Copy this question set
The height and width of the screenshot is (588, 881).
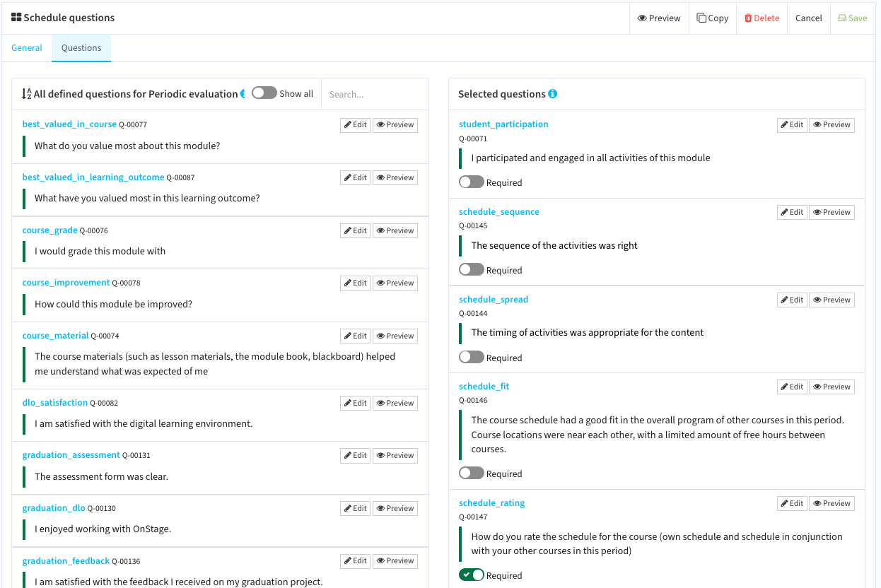pos(713,18)
